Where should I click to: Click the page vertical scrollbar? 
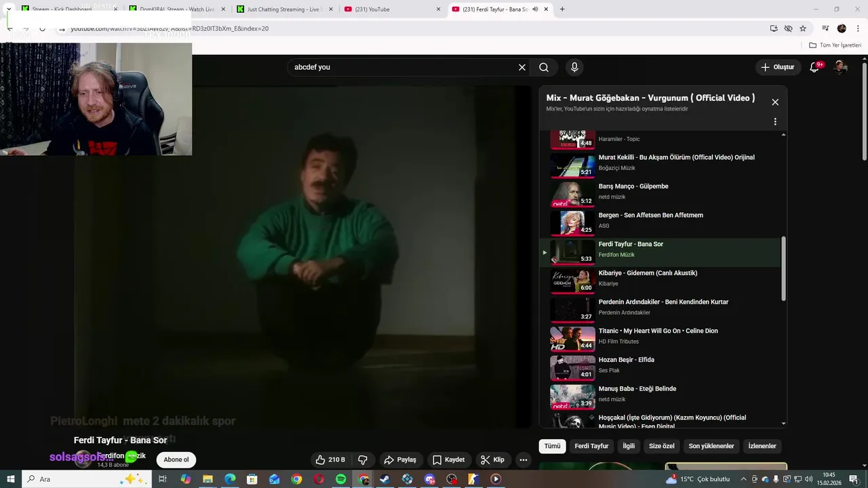point(864,112)
